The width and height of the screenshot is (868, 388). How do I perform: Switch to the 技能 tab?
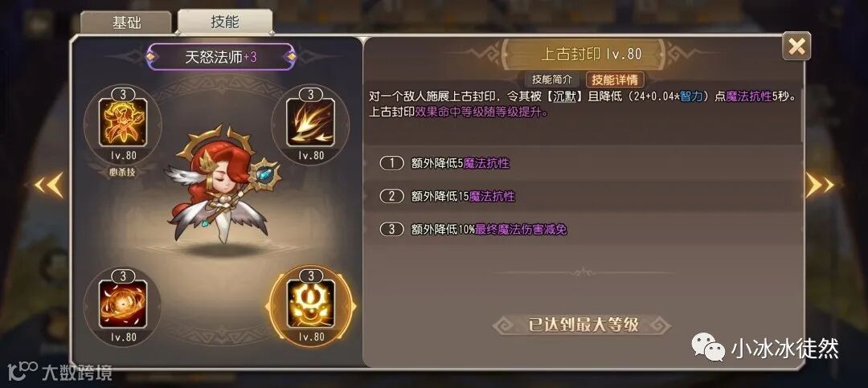[x=225, y=22]
